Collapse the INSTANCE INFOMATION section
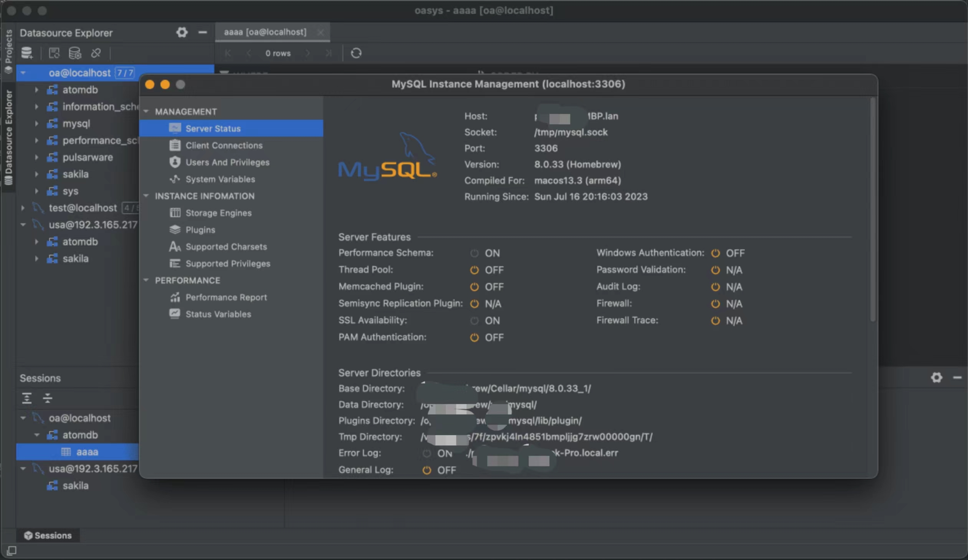The image size is (968, 560). (x=146, y=196)
